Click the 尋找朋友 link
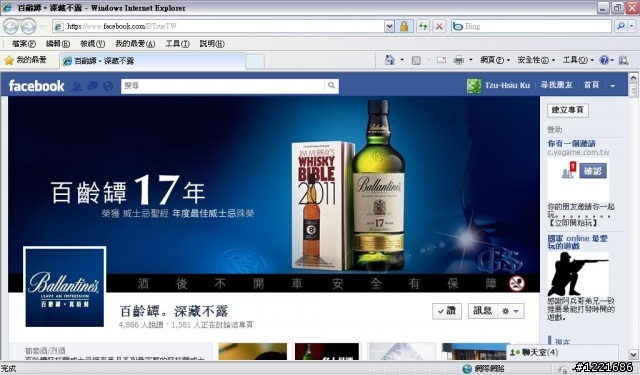This screenshot has height=375, width=640. click(556, 85)
